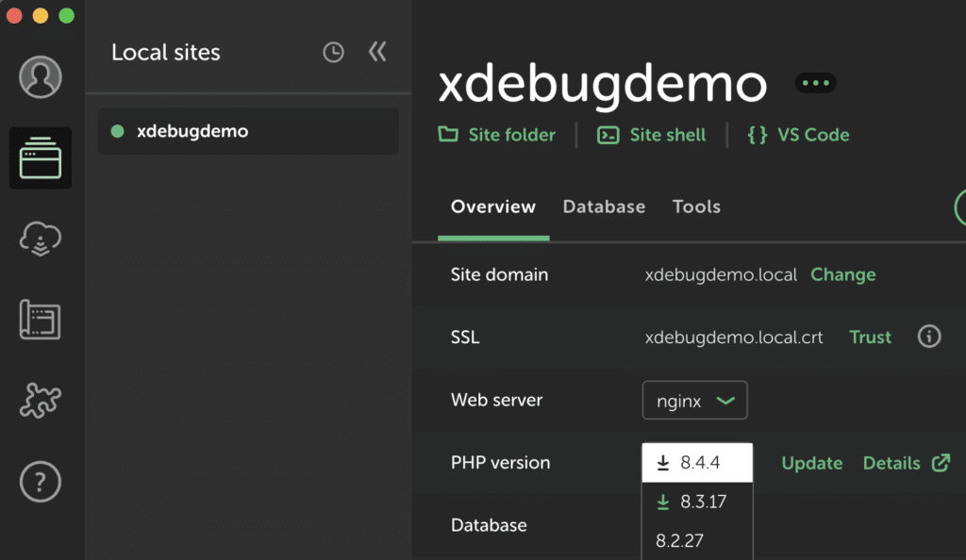Select PHP version 8.2.27 in dropdown
The height and width of the screenshot is (560, 966).
pos(697,541)
